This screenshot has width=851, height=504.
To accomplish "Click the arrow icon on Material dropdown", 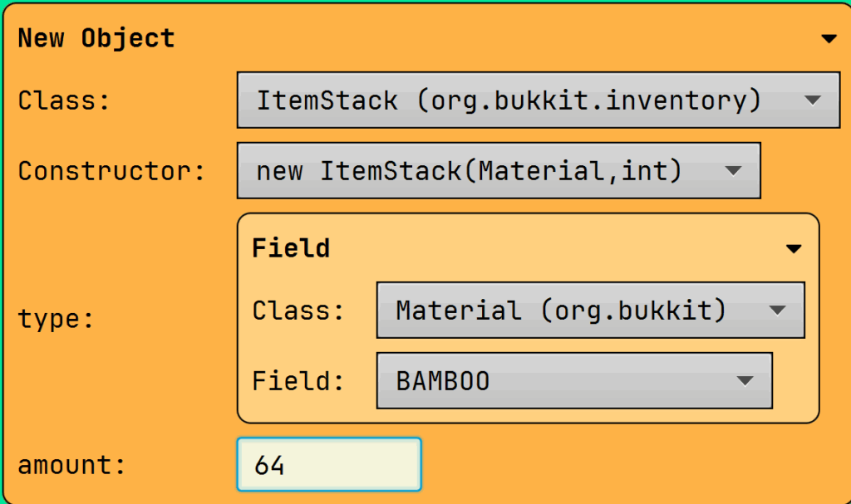I will 777,311.
